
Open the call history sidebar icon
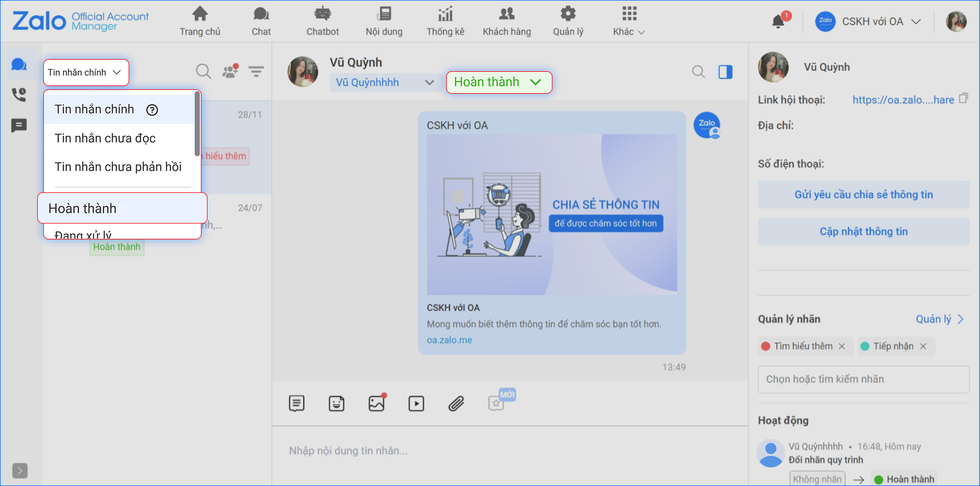(19, 95)
